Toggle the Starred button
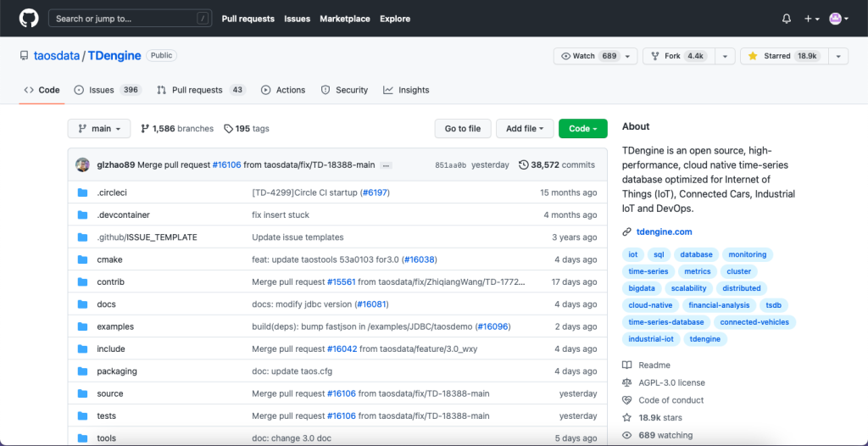868x446 pixels. pos(782,56)
